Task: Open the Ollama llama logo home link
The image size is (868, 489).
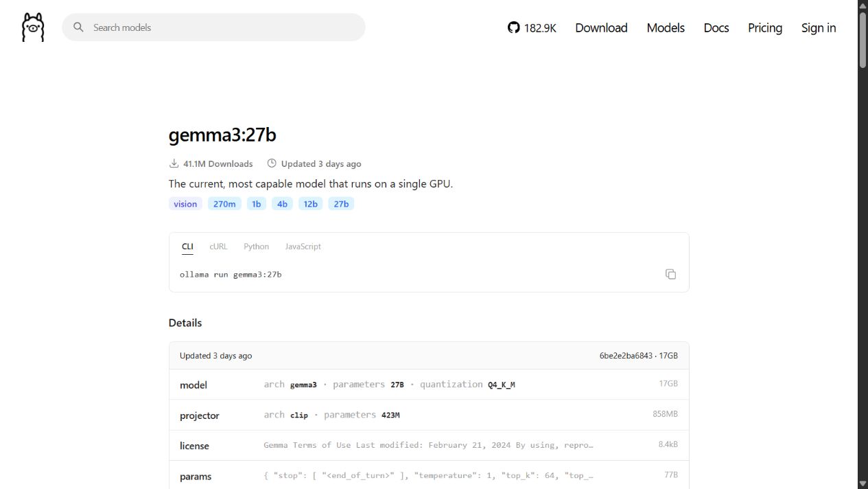Action: tap(33, 27)
